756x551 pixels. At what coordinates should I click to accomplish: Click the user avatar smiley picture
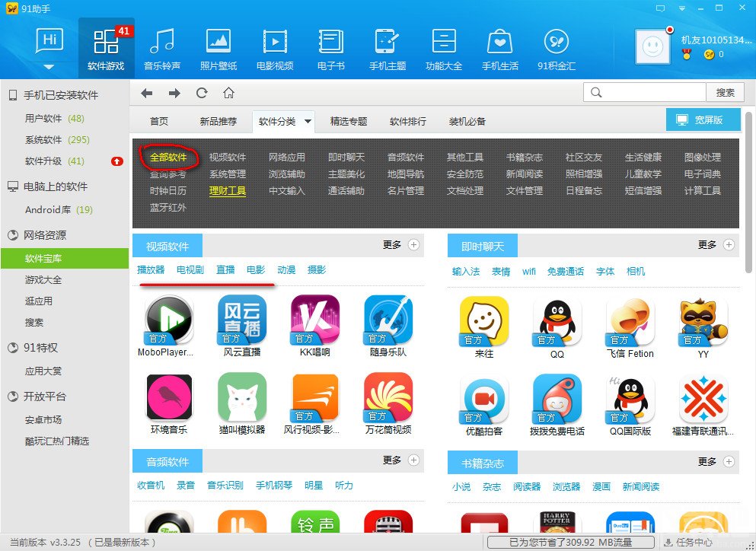[x=652, y=46]
